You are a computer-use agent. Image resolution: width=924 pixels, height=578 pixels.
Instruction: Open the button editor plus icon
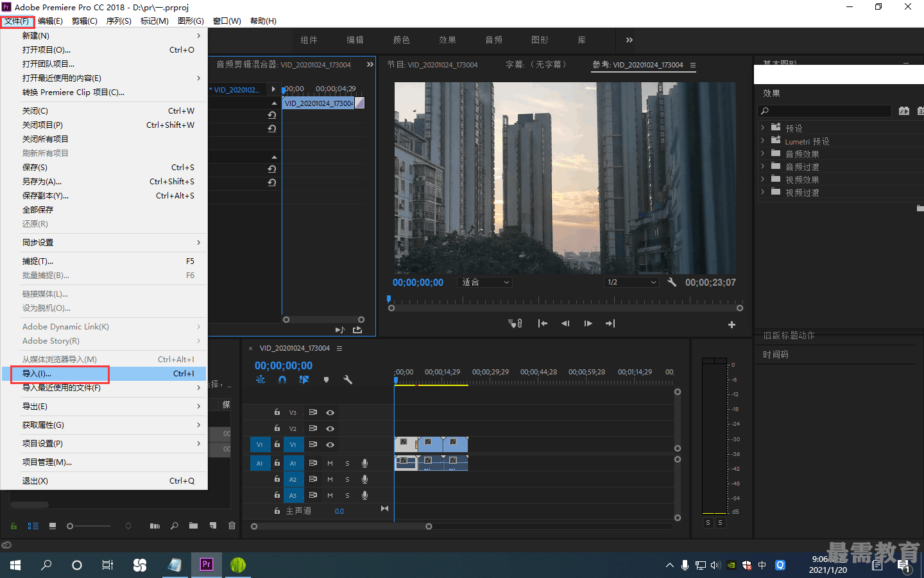[732, 324]
